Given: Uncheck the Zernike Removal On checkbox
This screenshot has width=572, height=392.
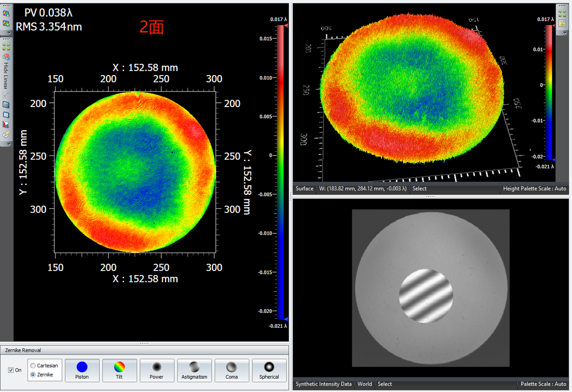Looking at the screenshot, I should tap(11, 370).
